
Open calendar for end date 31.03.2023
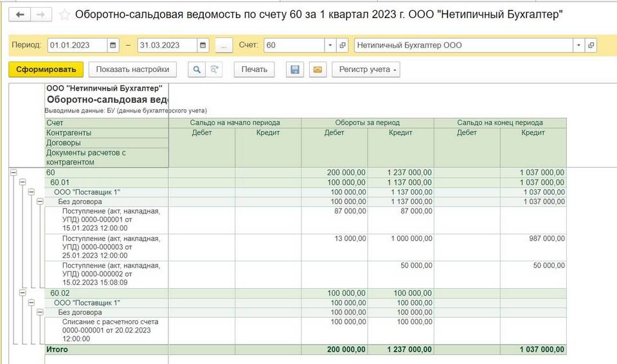pyautogui.click(x=202, y=45)
